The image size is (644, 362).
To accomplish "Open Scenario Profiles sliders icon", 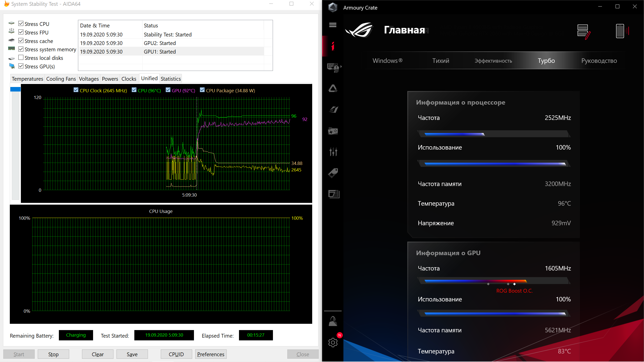I will [333, 152].
